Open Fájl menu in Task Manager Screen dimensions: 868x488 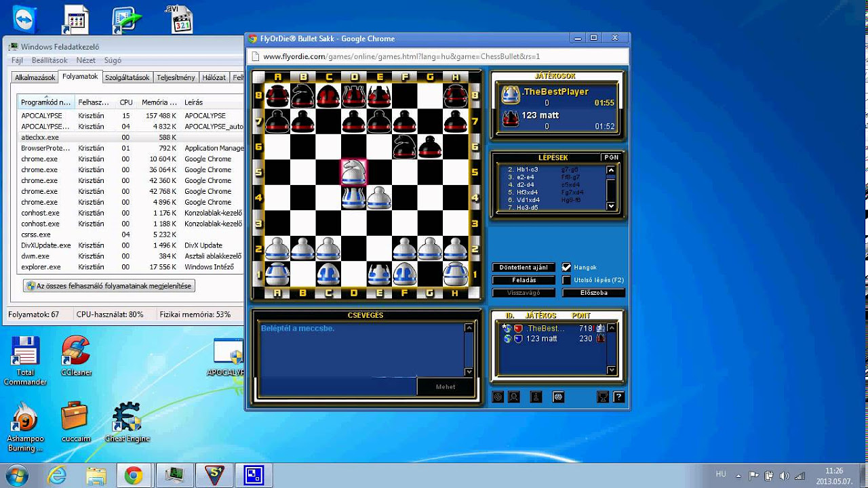(17, 60)
